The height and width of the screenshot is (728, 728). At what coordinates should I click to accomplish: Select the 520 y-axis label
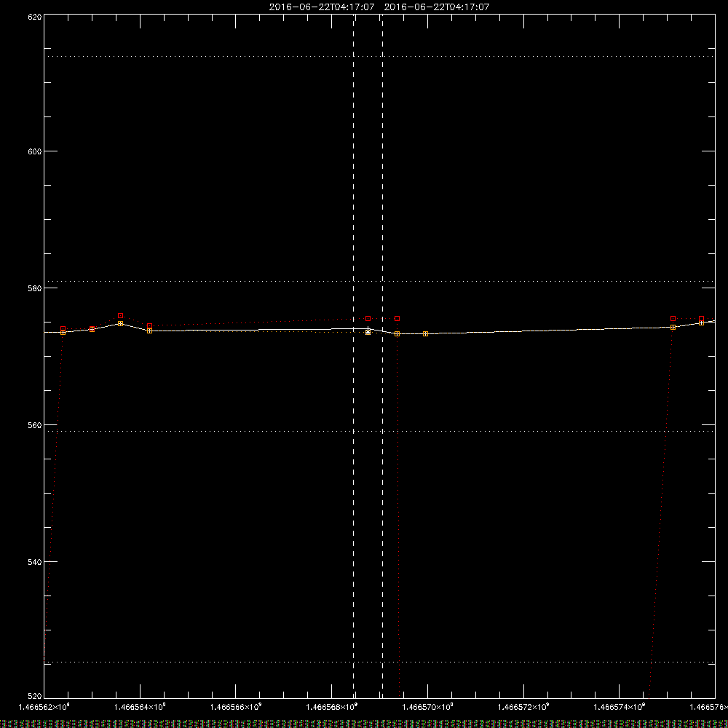coord(35,696)
